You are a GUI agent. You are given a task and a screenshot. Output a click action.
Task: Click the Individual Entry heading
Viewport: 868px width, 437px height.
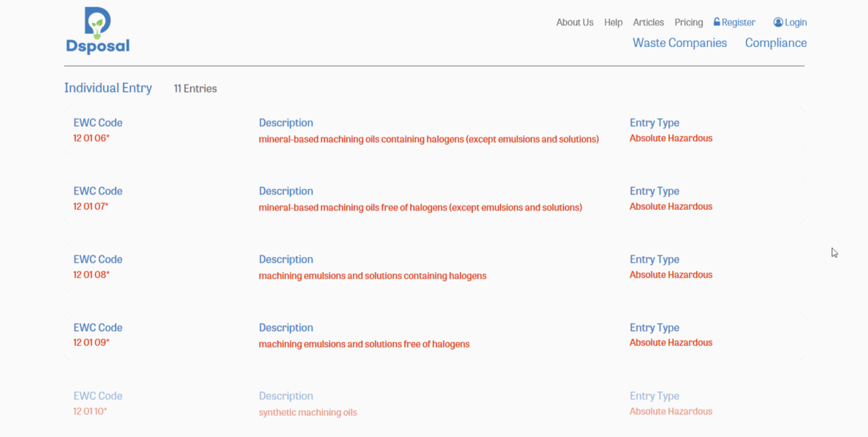(108, 88)
